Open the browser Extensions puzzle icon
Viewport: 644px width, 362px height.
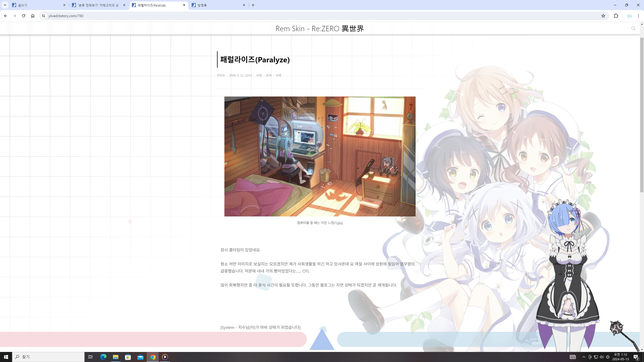click(616, 16)
